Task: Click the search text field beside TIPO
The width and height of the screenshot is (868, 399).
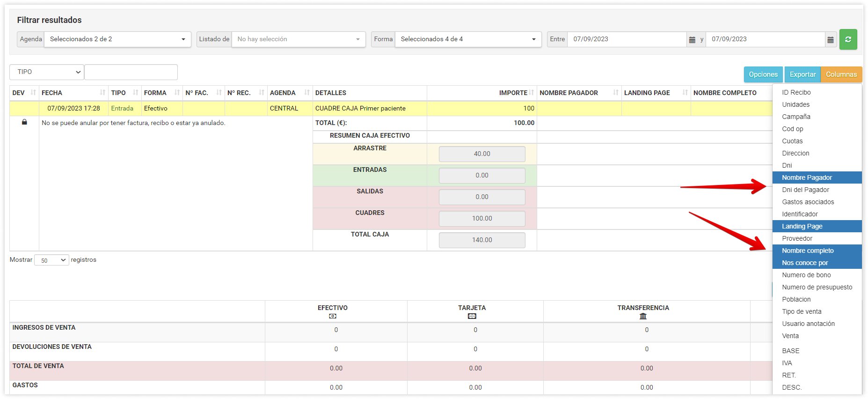Action: click(x=131, y=72)
